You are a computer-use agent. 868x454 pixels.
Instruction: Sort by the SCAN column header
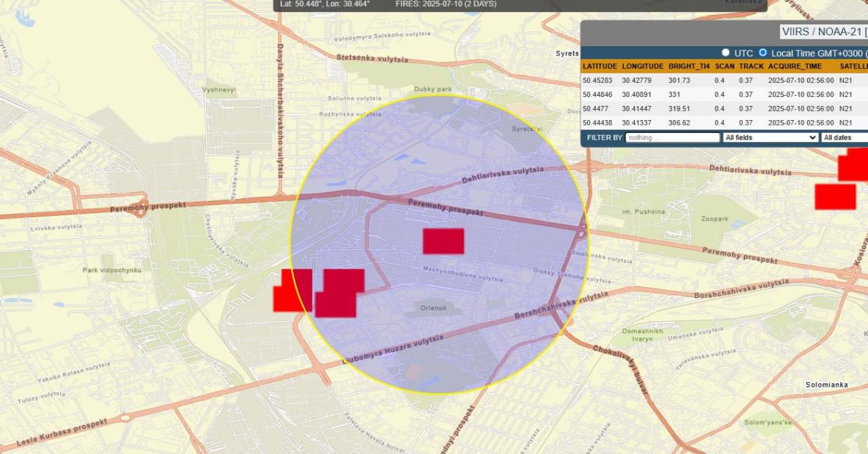tap(724, 67)
